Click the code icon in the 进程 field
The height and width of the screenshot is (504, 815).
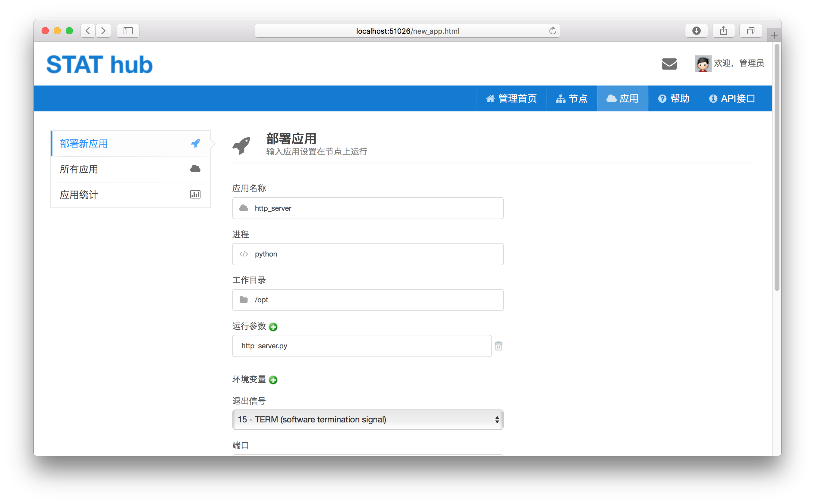[243, 254]
